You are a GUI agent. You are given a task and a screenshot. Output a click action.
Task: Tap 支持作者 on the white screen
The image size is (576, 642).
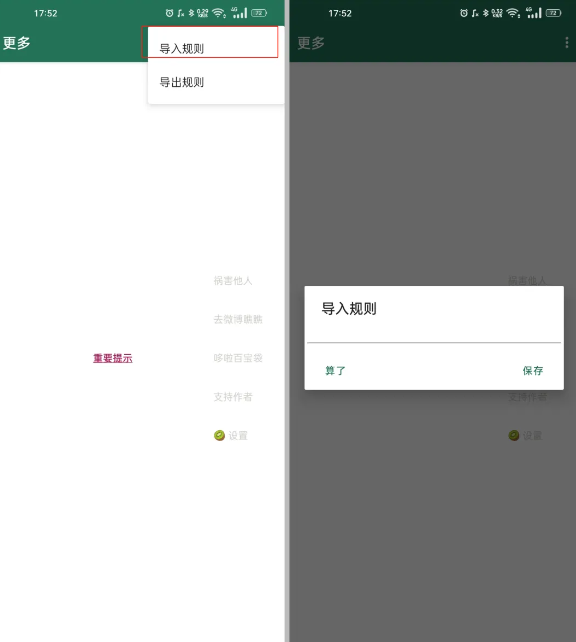point(233,396)
